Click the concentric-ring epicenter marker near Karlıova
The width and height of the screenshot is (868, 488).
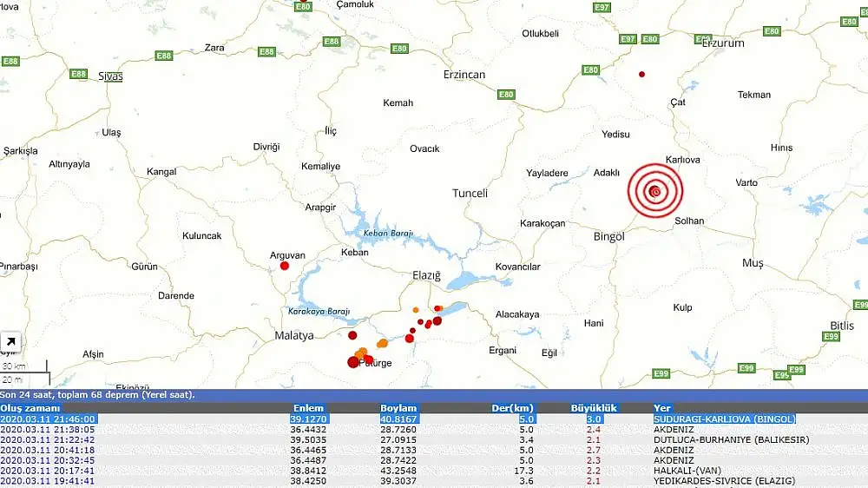(656, 191)
